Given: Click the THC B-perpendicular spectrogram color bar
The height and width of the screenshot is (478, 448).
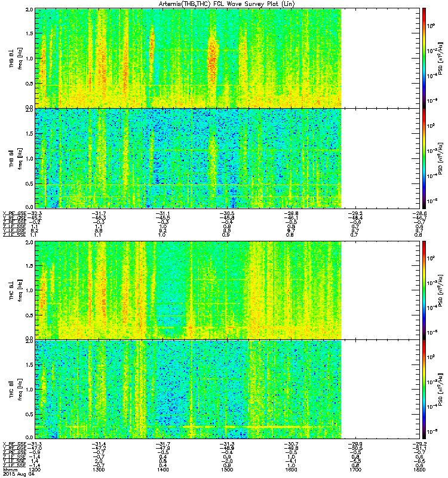Looking at the screenshot, I should click(424, 290).
